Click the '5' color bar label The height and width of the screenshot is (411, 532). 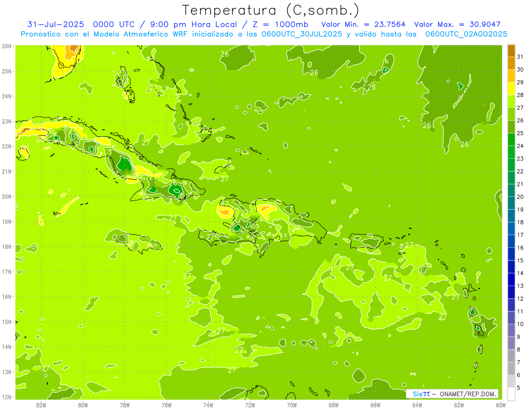(x=519, y=388)
